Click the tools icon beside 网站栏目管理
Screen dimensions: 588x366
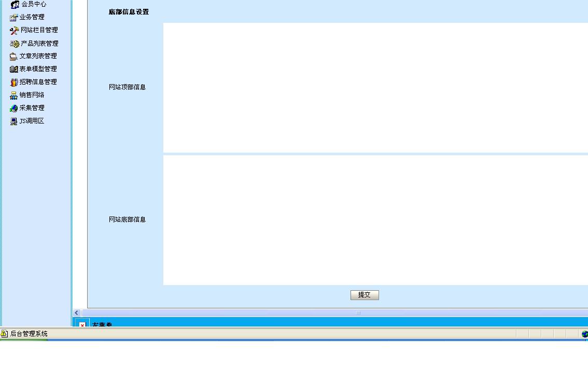(14, 30)
